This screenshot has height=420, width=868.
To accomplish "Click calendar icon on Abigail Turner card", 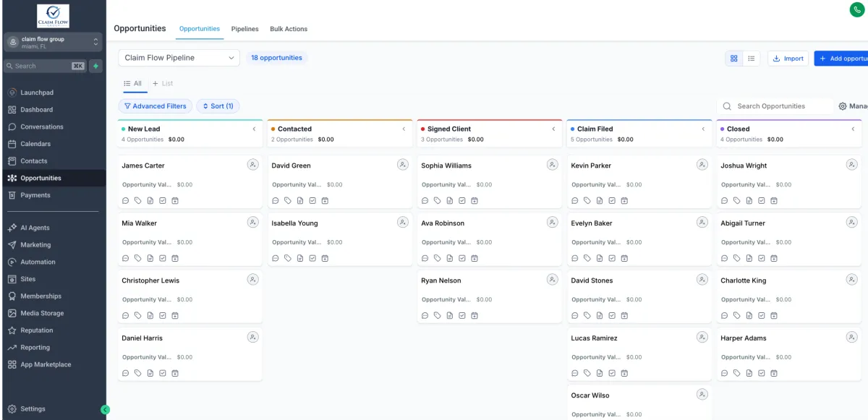I will pos(774,258).
